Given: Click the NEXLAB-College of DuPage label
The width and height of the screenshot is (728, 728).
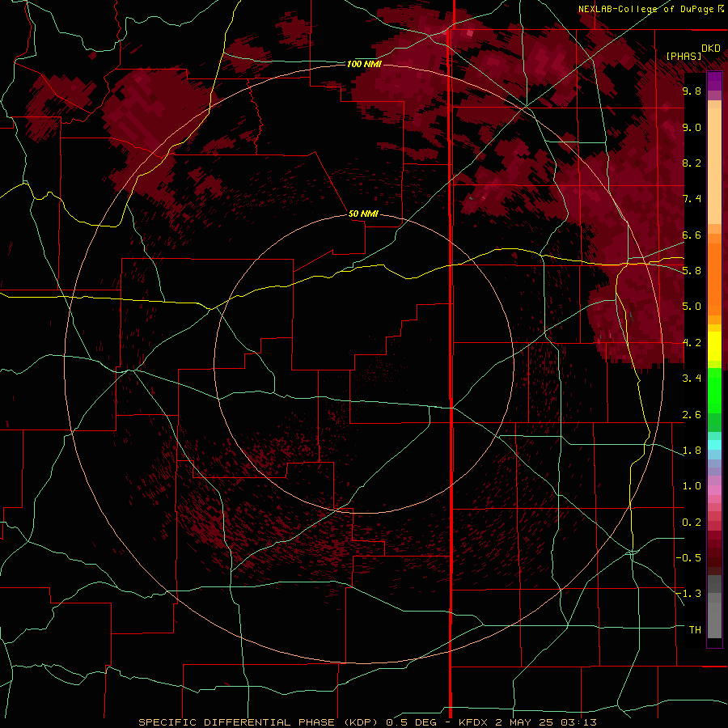Looking at the screenshot, I should click(x=649, y=9).
